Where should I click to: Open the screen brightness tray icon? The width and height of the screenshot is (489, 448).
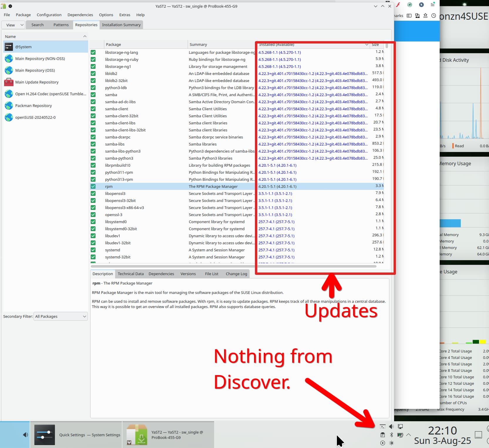tap(391, 443)
